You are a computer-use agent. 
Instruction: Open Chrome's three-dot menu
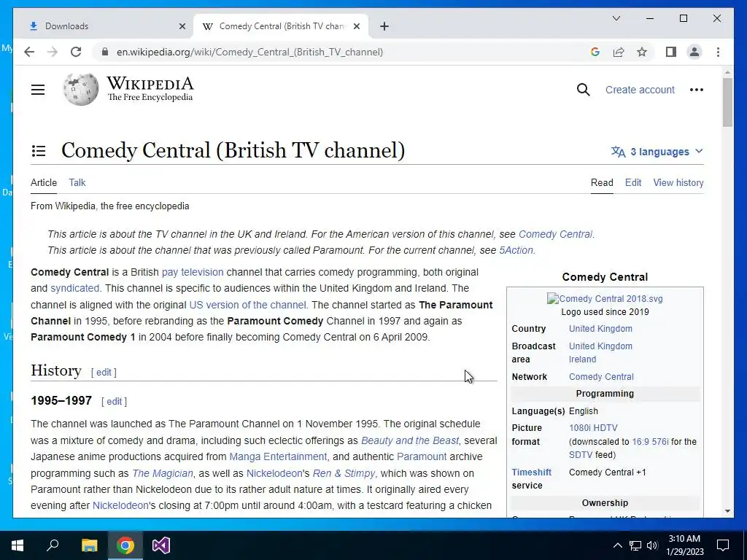[x=718, y=52]
